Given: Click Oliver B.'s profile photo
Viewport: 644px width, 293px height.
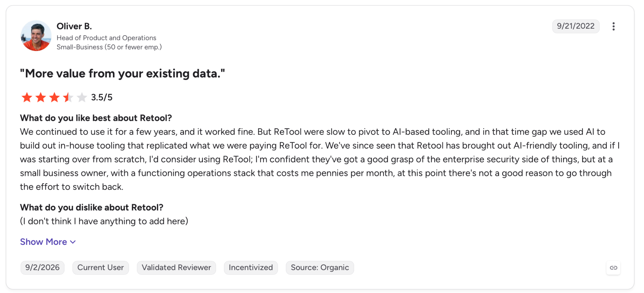Looking at the screenshot, I should pyautogui.click(x=36, y=36).
